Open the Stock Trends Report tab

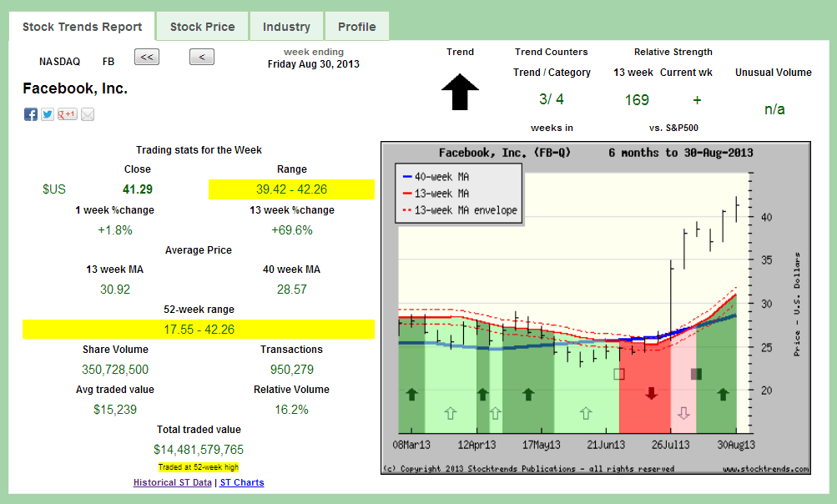pos(83,27)
